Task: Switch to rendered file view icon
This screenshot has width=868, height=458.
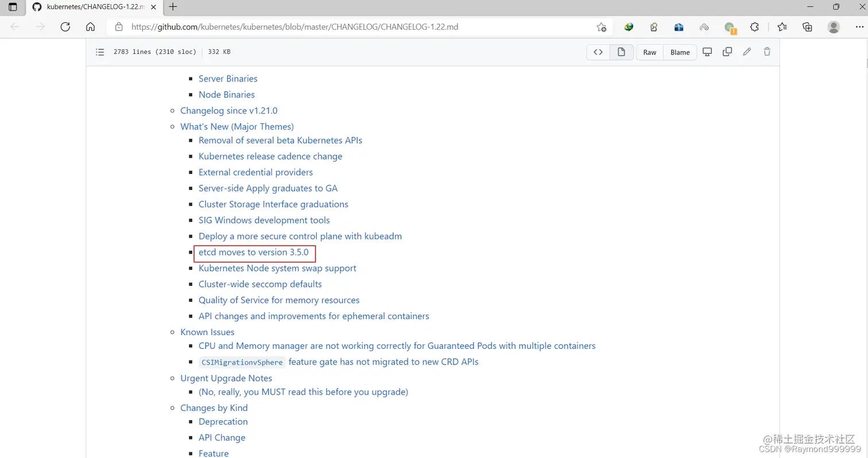Action: [621, 52]
